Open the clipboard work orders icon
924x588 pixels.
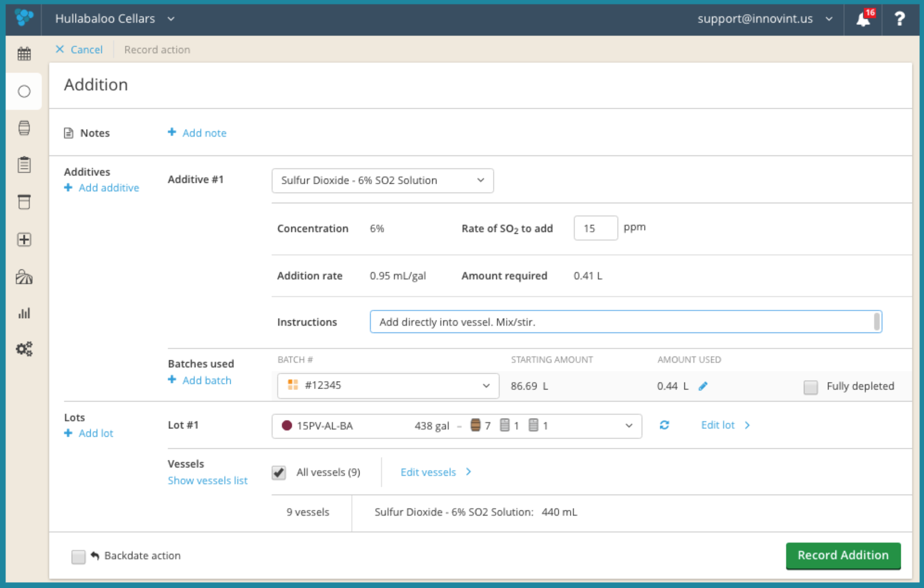24,164
